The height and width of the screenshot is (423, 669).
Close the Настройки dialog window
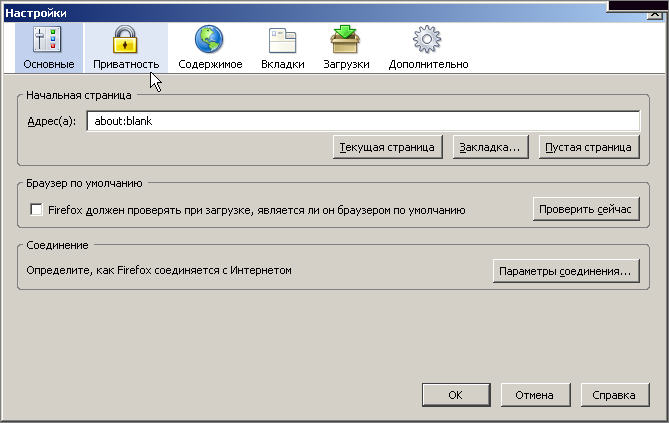(x=654, y=14)
